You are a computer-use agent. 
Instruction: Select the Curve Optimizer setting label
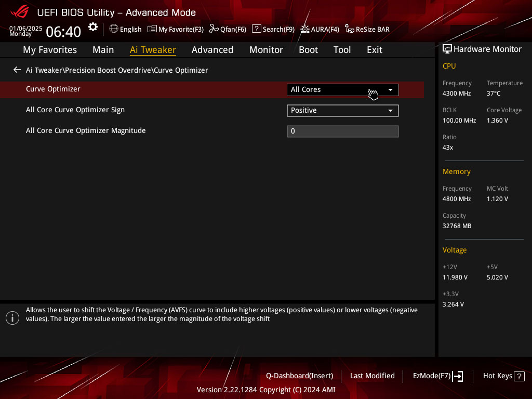53,89
